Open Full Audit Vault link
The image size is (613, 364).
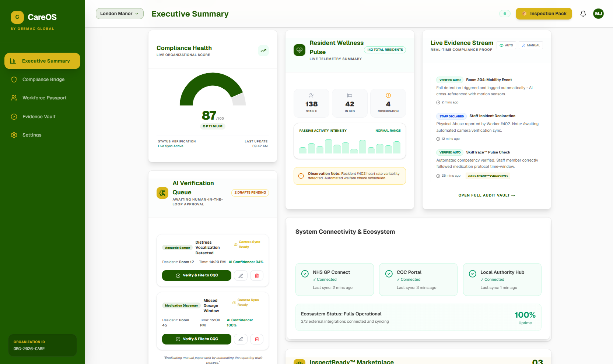tap(487, 195)
